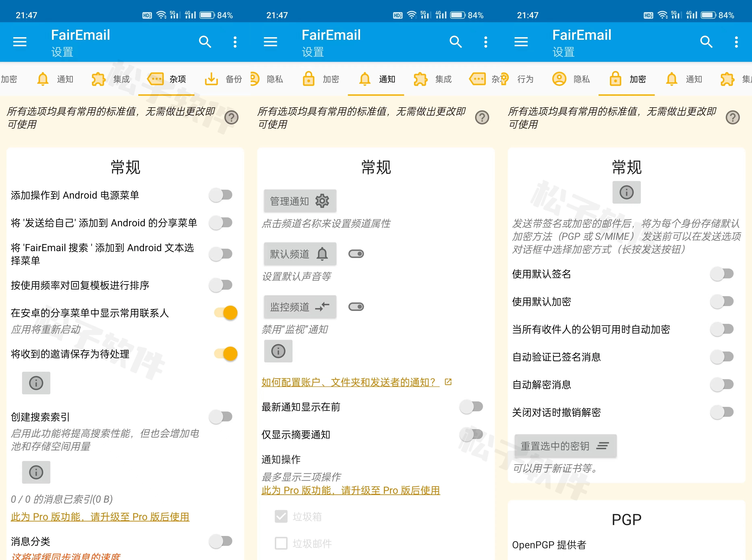Screen dimensions: 752x560
Task: Open 如何配置账户、文件夹和发送者的通知 link
Action: coord(350,382)
